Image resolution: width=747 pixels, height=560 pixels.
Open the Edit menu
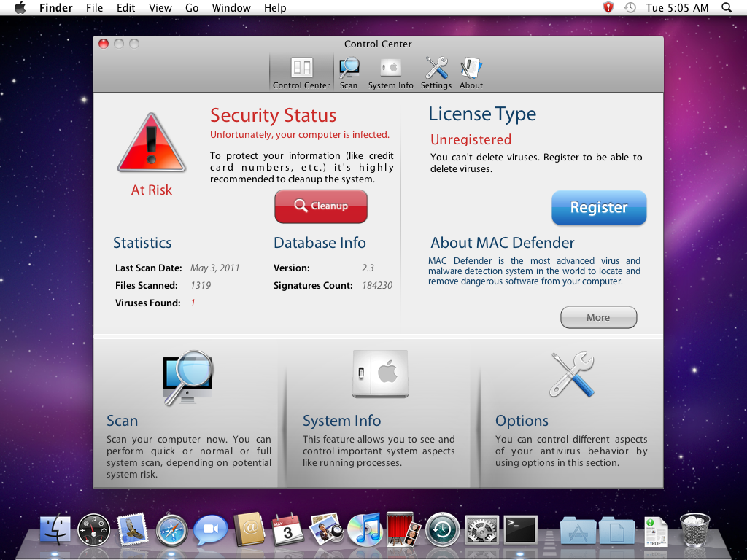pos(125,7)
